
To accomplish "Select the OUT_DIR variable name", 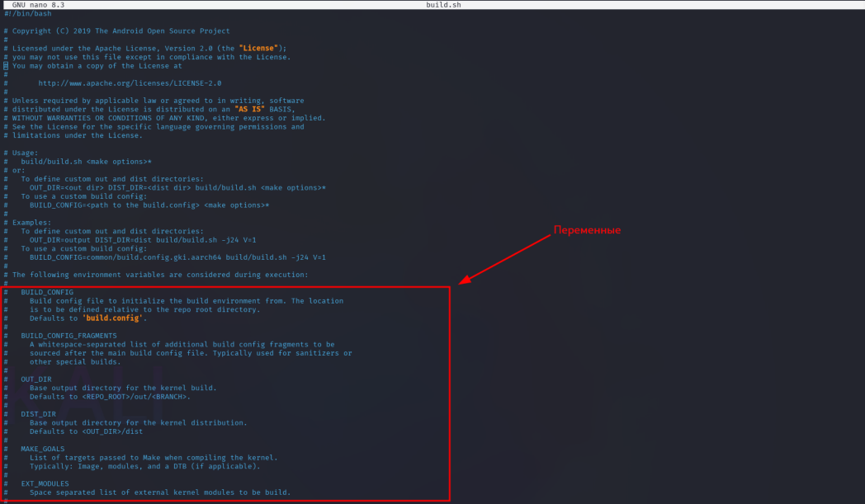I will click(x=36, y=379).
